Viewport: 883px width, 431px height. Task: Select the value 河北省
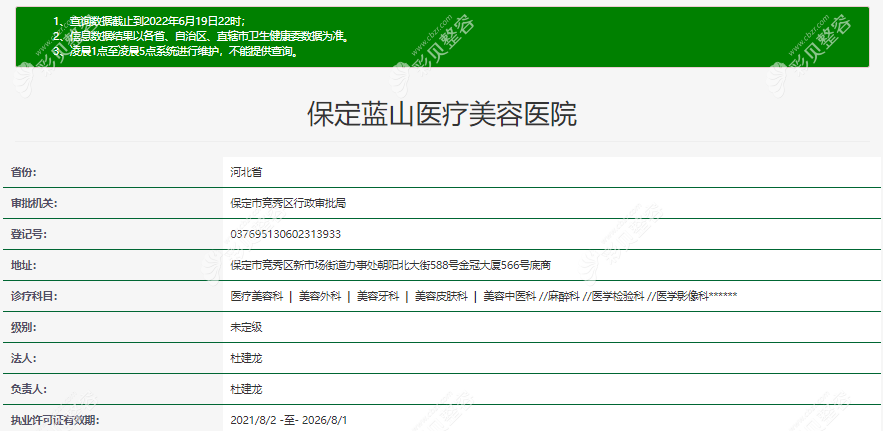(246, 172)
